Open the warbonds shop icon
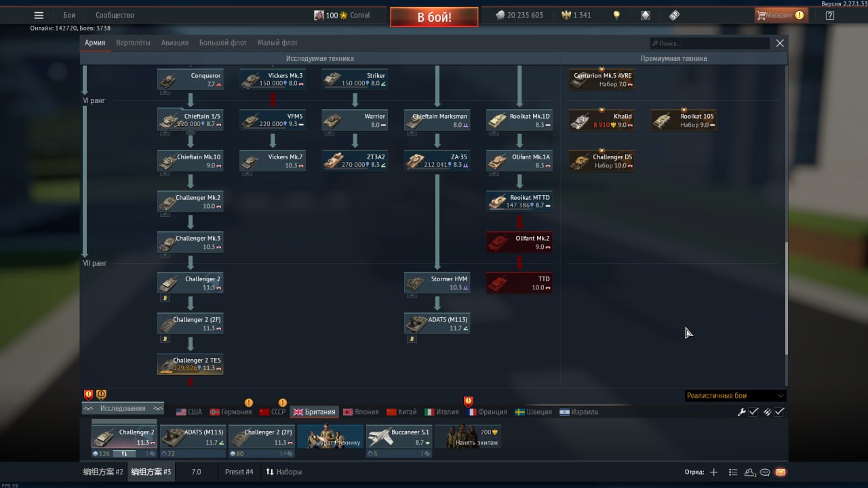Screen dimensions: 868x488 tap(646, 15)
